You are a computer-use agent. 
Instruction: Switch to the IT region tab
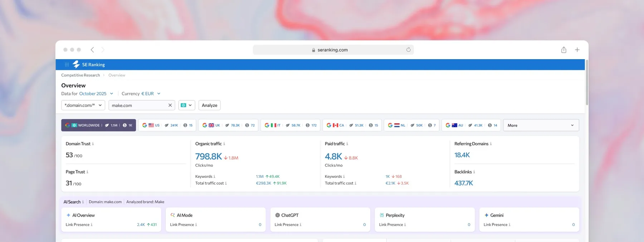point(291,125)
